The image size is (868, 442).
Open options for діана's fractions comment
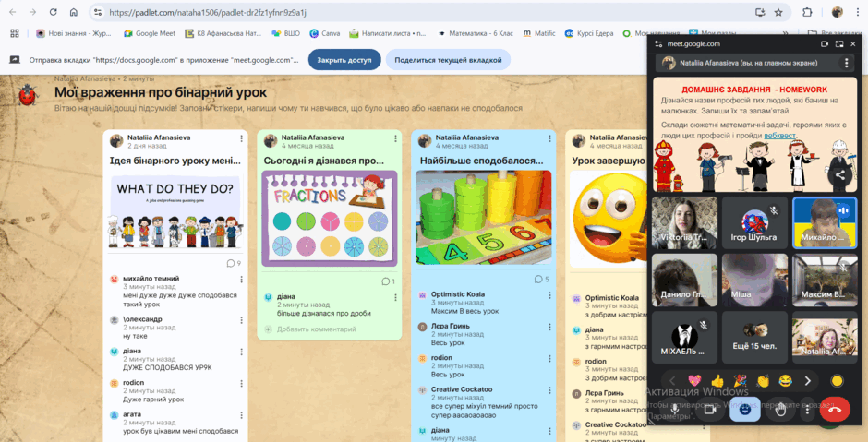click(x=395, y=298)
